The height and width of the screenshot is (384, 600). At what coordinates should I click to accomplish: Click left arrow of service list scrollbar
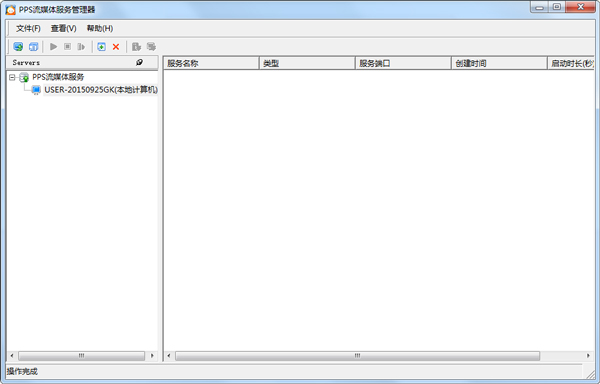(169, 356)
